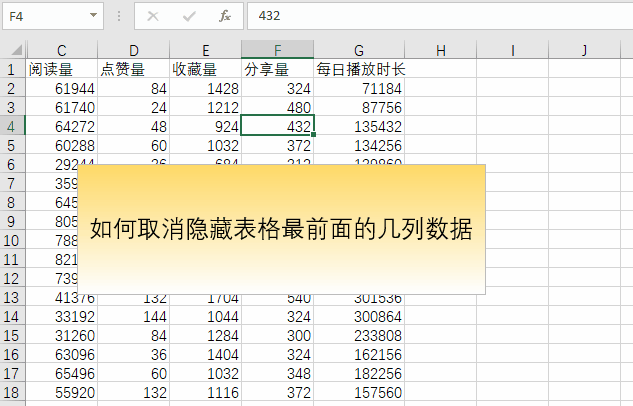Click cell with header 每日播放时长

click(359, 69)
